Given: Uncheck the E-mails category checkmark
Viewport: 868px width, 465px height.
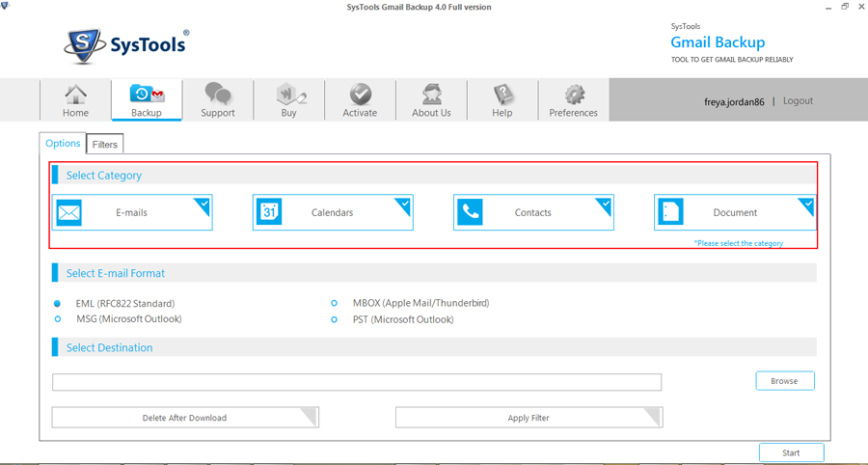Looking at the screenshot, I should tap(203, 204).
